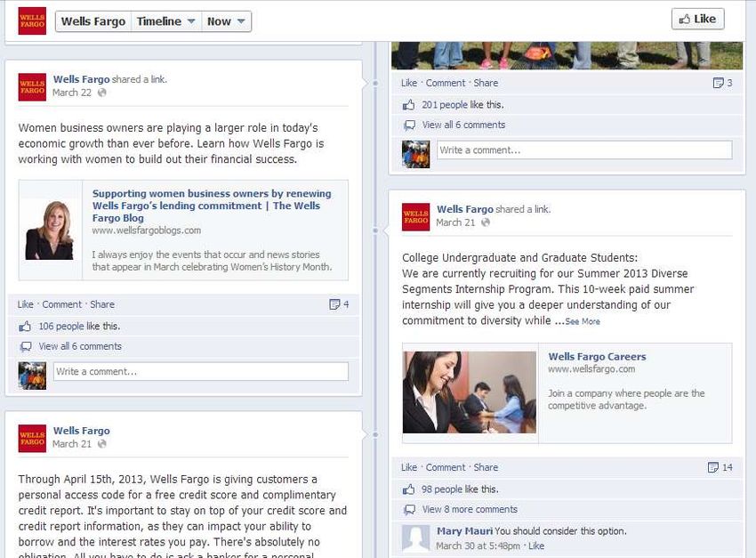Open the Wells Fargo Careers photo thumbnail
This screenshot has width=756, height=558.
pyautogui.click(x=470, y=392)
